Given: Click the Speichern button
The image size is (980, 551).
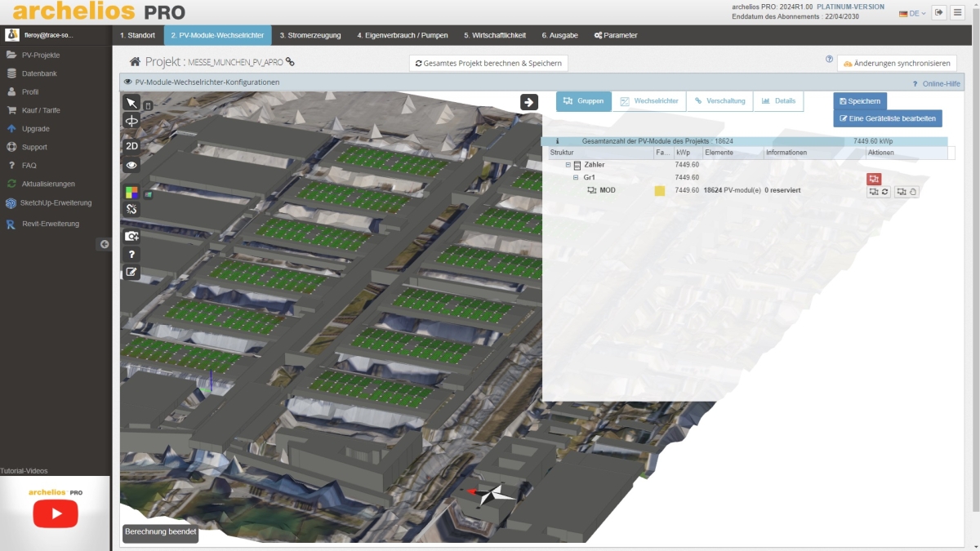Looking at the screenshot, I should (860, 101).
